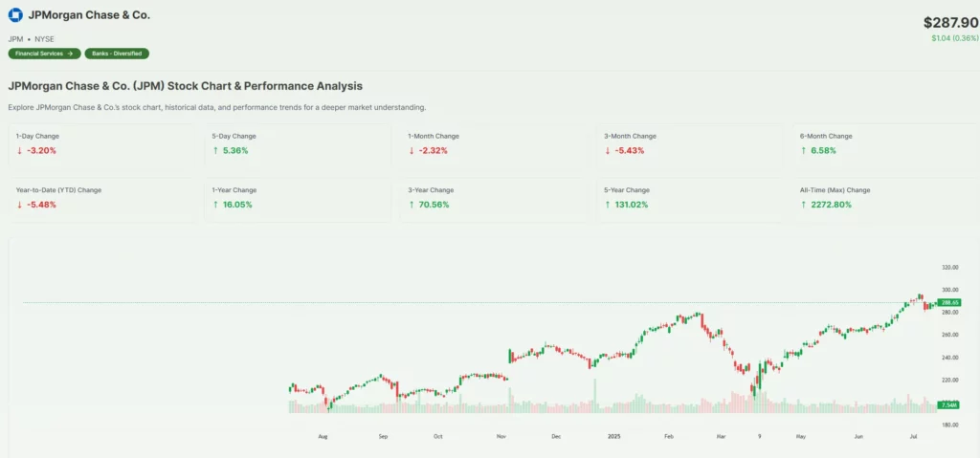Click the arrow in Financial Services tag
The height and width of the screenshot is (458, 980).
click(70, 54)
